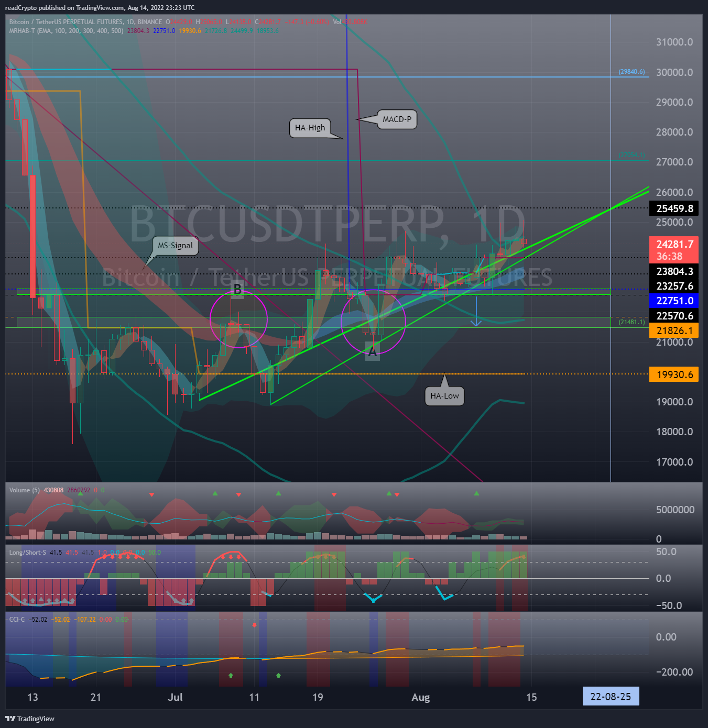
Task: Select date 11 on time axis
Action: (254, 697)
